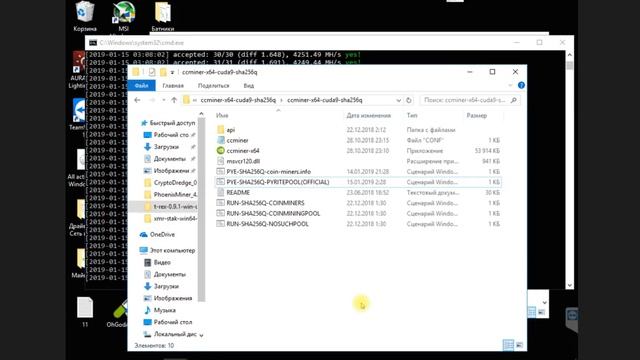Open PhoenixMiner folder in sidebar

175,194
